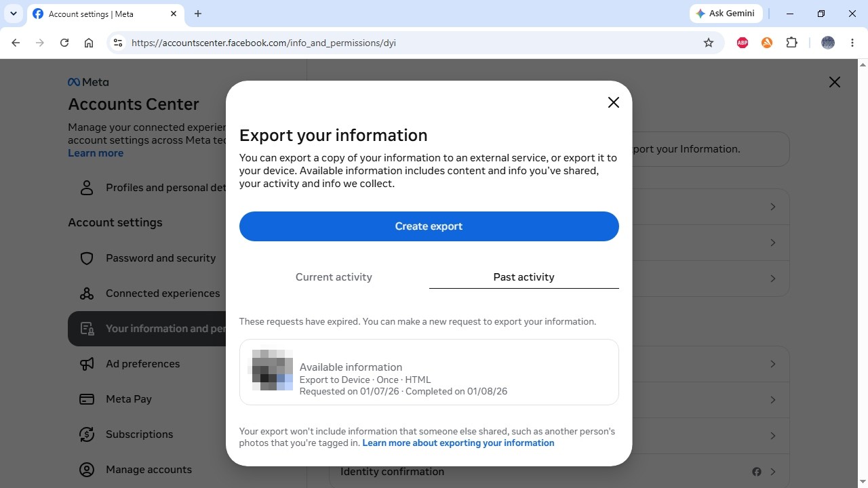Click the page scrollbar up arrow

(x=863, y=64)
